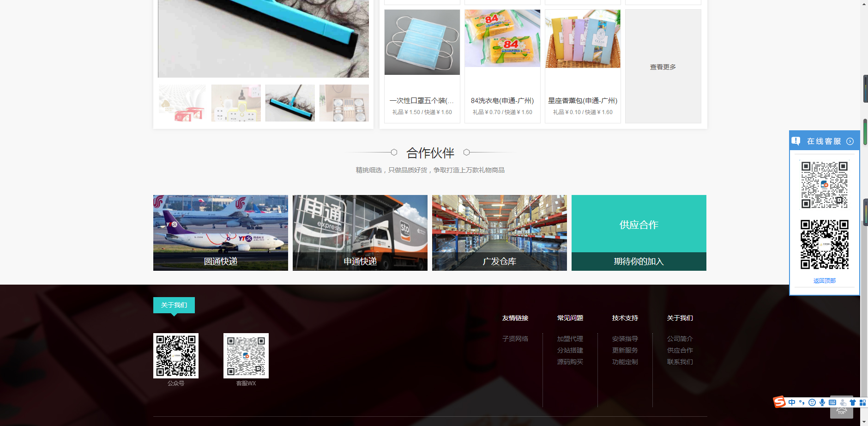The image size is (868, 426).
Task: Collapse online service panel arrow
Action: point(850,141)
